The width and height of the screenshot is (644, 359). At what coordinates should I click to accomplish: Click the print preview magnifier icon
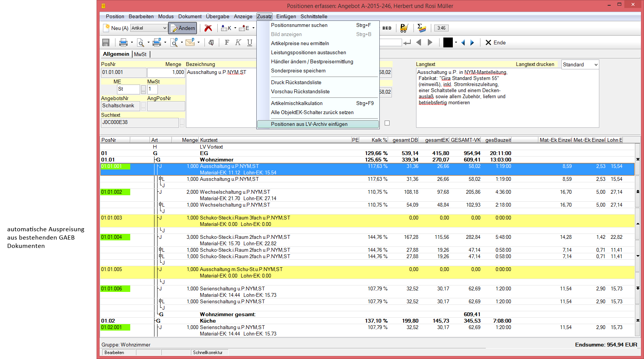[x=140, y=42]
